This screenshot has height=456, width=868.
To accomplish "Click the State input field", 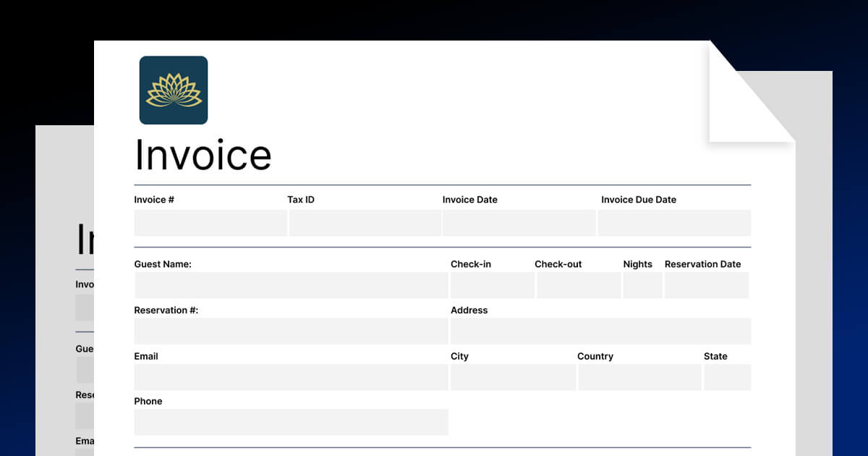I will (x=728, y=377).
